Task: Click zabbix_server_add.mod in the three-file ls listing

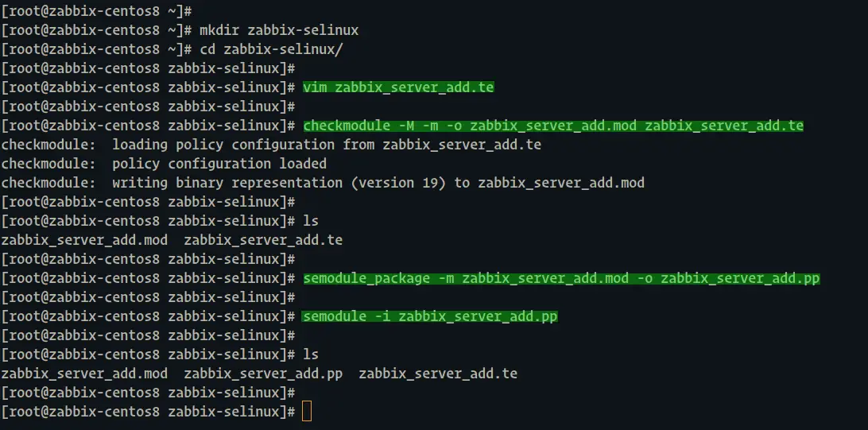Action: point(84,374)
